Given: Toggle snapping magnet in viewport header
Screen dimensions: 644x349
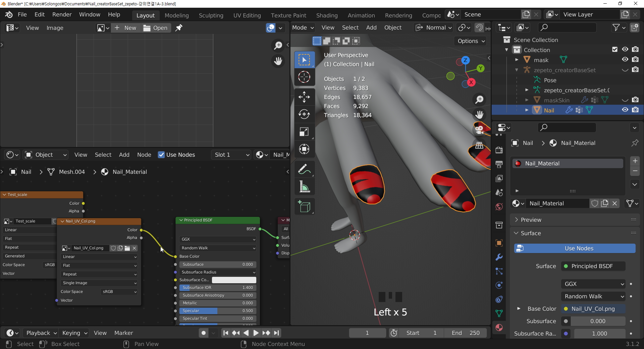Looking at the screenshot, I should click(479, 28).
